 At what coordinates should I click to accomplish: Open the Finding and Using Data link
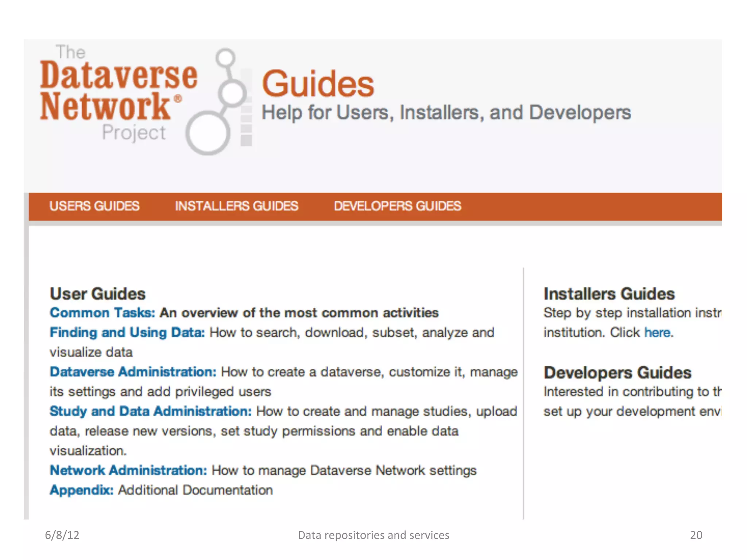[x=127, y=332]
